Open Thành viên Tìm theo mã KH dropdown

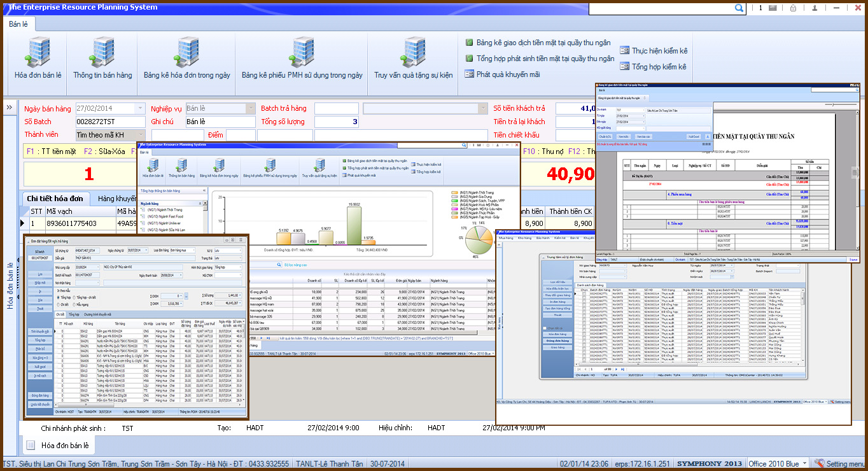click(140, 135)
